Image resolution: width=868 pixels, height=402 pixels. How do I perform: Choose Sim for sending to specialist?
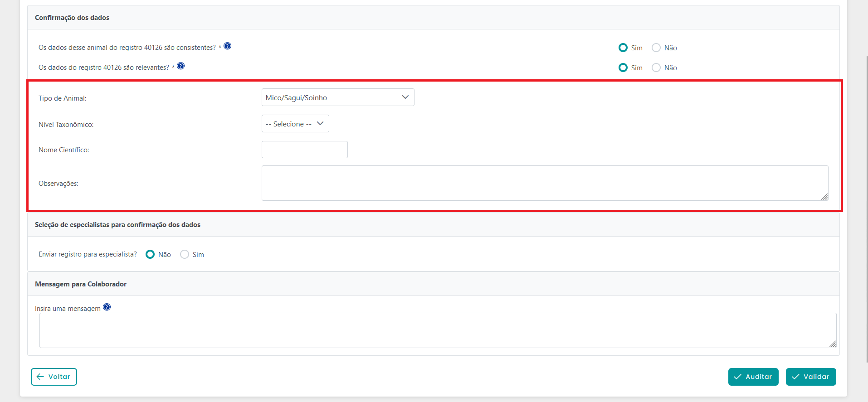point(185,254)
